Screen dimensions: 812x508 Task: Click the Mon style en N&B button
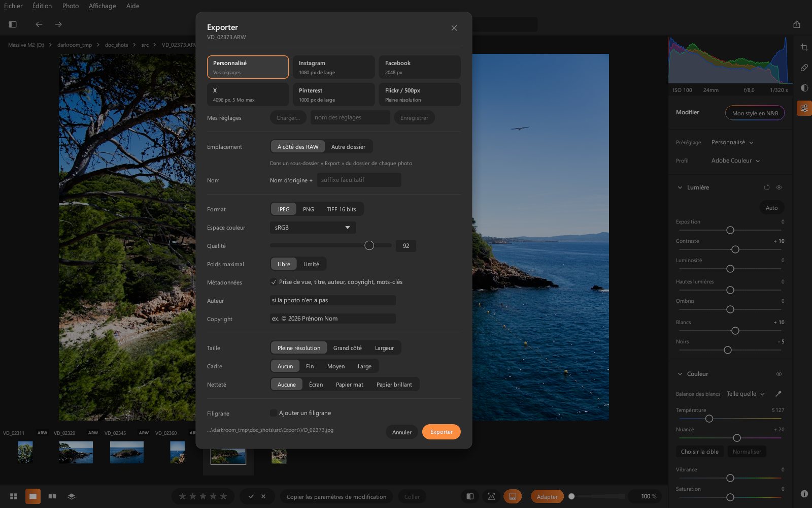tap(755, 113)
